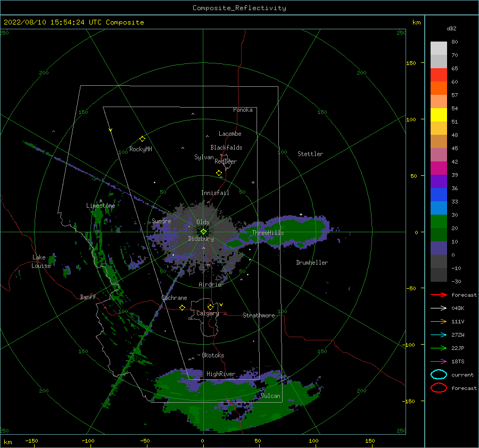This screenshot has height=448, width=479.
Task: Click the yellow diamond marker in Calgary
Action: click(x=210, y=307)
